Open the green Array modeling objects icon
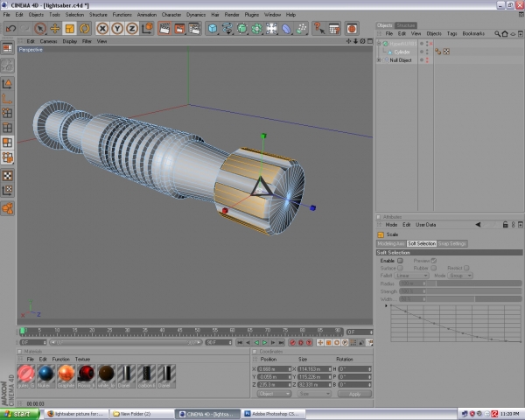 pos(256,29)
